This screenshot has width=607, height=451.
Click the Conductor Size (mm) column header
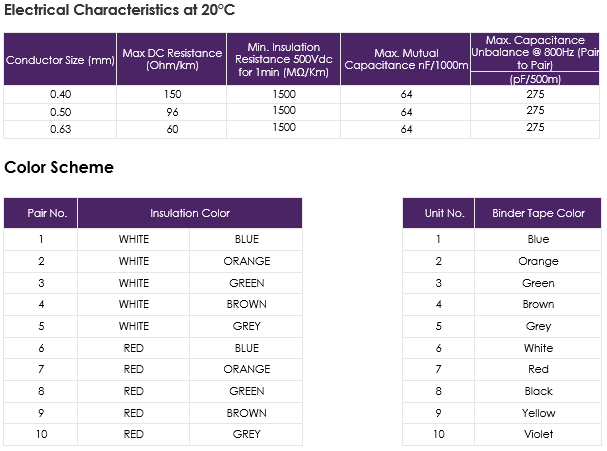click(x=60, y=60)
